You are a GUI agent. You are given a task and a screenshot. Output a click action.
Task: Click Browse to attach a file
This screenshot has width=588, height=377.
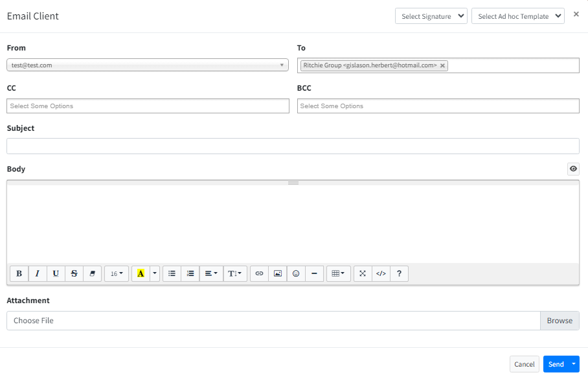click(560, 321)
